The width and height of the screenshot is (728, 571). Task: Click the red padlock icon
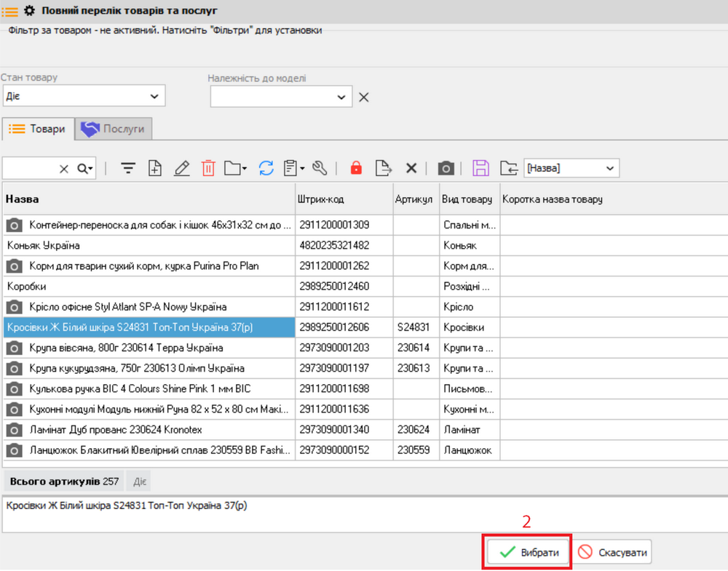click(356, 169)
